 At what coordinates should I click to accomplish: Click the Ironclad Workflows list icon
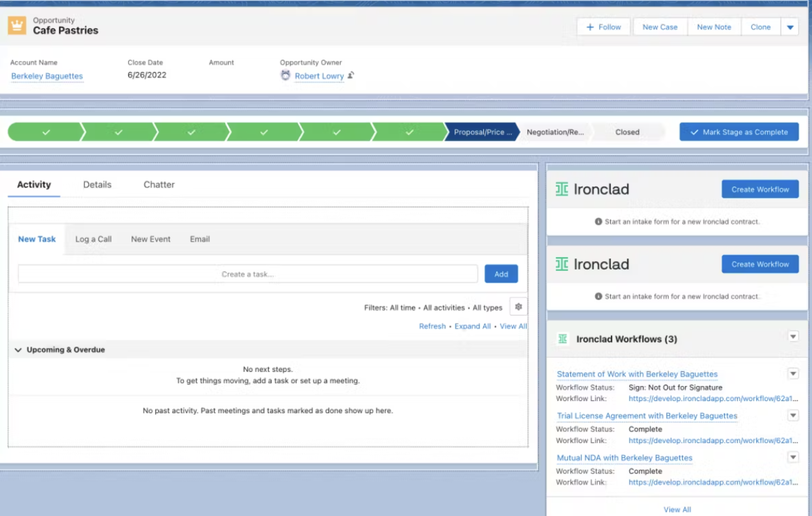[562, 339]
